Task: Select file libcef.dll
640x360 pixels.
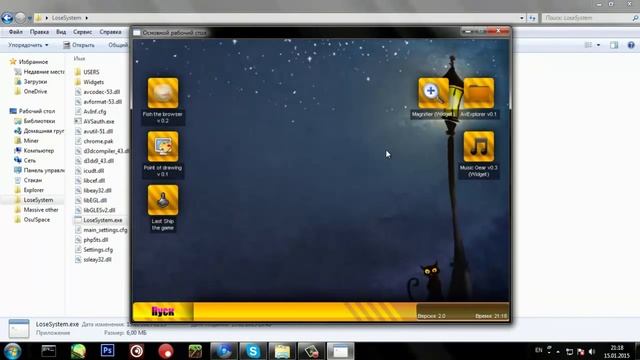Action: (90, 180)
